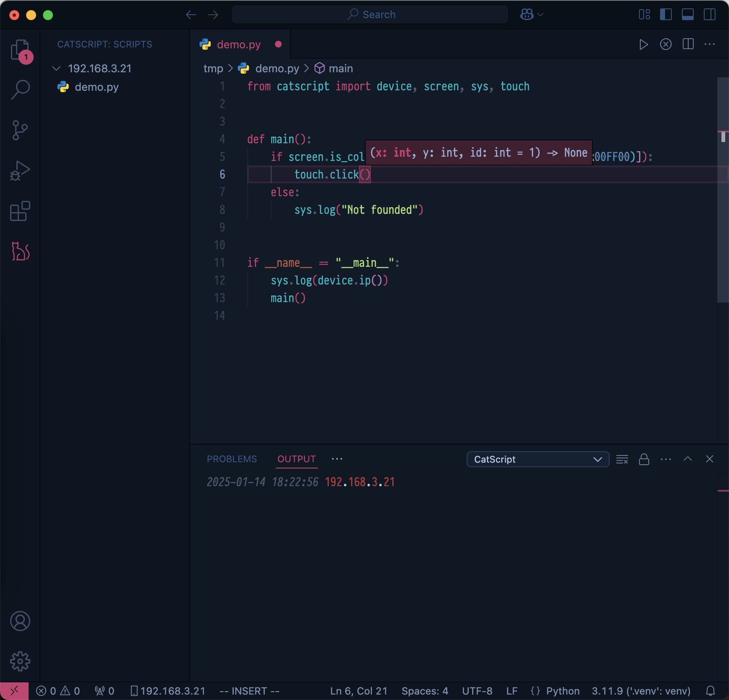Change the Python 3.11.9 venv interpreter
The width and height of the screenshot is (729, 700).
640,691
